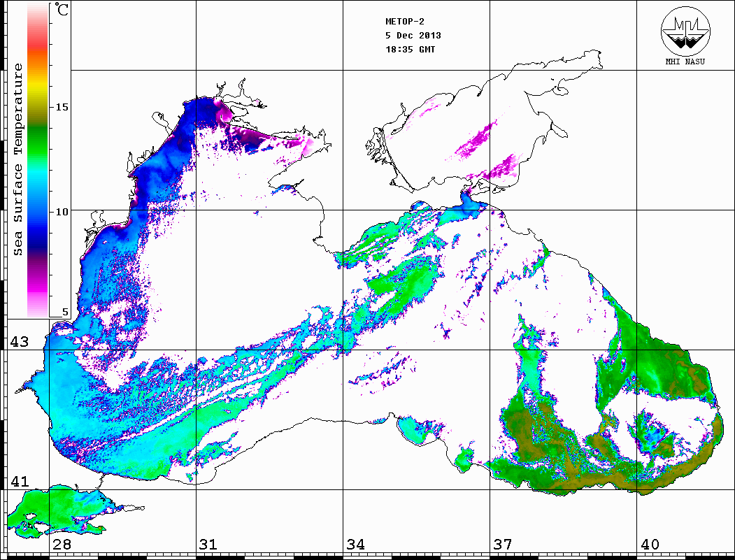Click the latitude label 41
735x560 pixels.
19,481
